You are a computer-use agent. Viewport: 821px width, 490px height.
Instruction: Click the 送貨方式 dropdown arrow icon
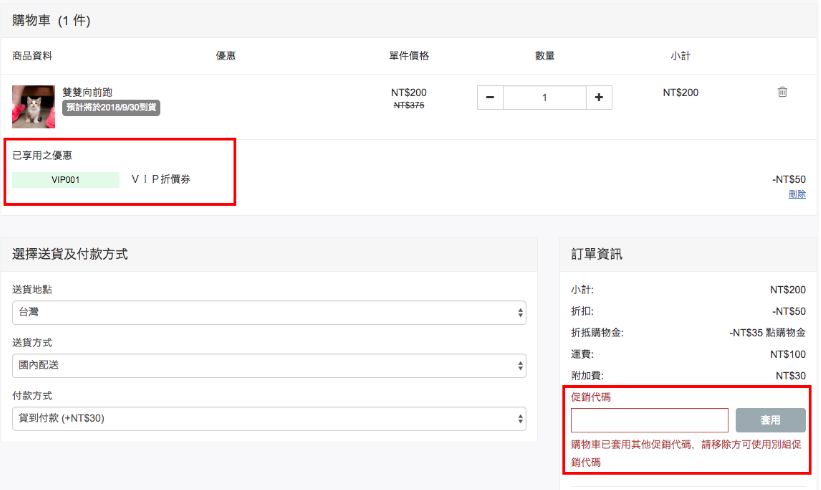click(x=520, y=365)
